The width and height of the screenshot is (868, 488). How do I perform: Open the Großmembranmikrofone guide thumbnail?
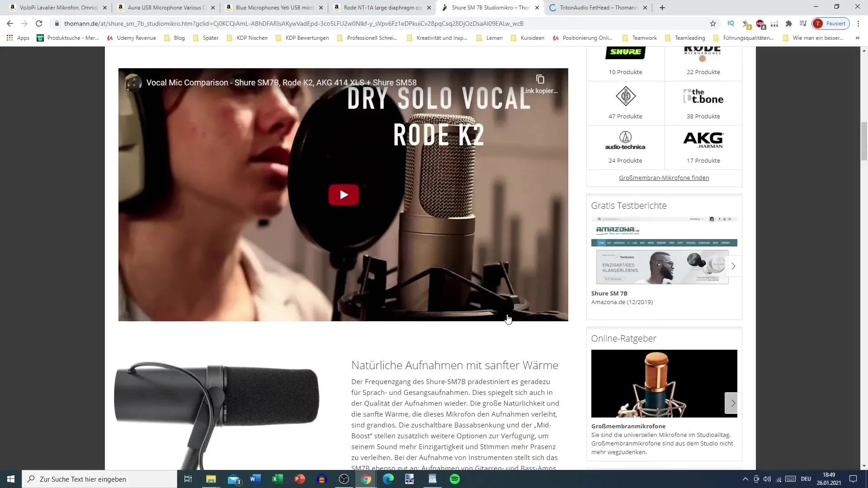coord(664,384)
